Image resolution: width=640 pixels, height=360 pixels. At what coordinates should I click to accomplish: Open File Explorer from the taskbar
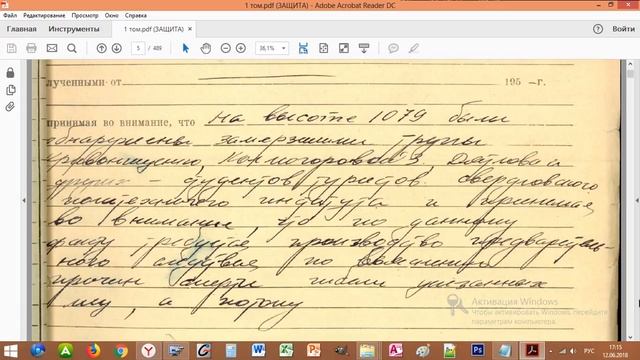367,351
